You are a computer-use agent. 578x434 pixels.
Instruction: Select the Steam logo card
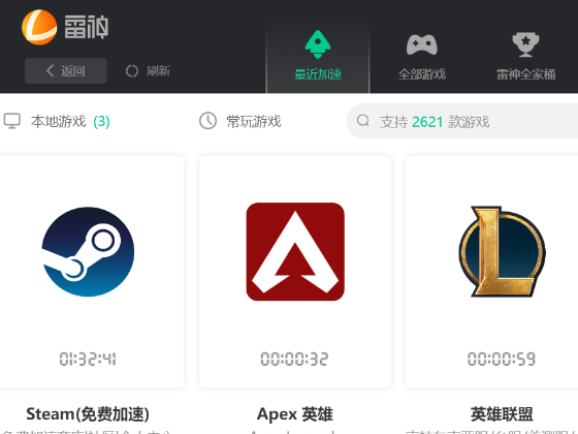[88, 252]
